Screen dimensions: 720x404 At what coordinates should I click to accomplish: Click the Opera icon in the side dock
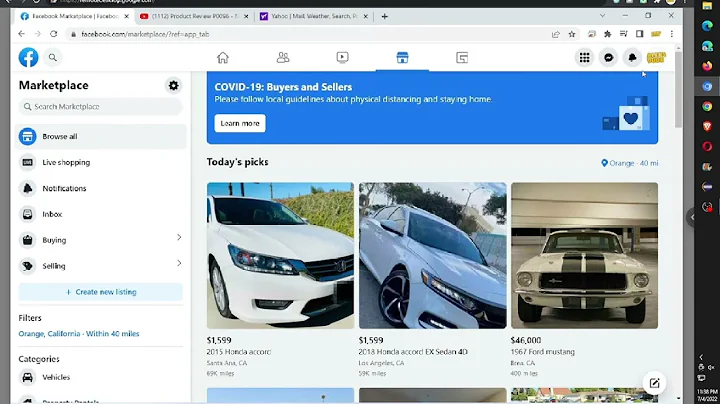pyautogui.click(x=707, y=146)
